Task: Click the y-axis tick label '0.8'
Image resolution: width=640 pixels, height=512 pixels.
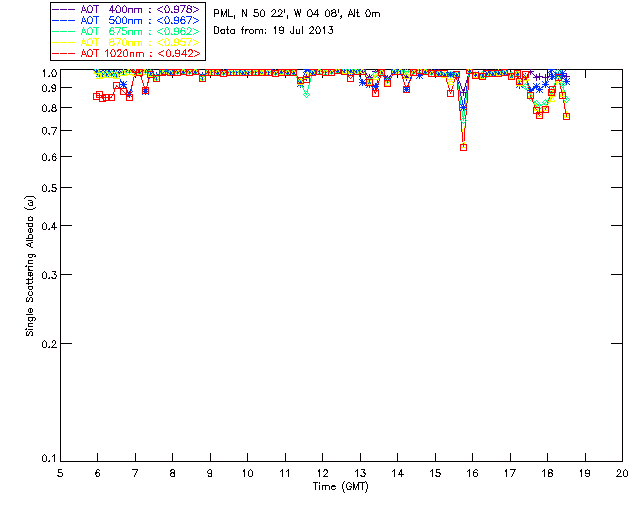Action: (49, 108)
